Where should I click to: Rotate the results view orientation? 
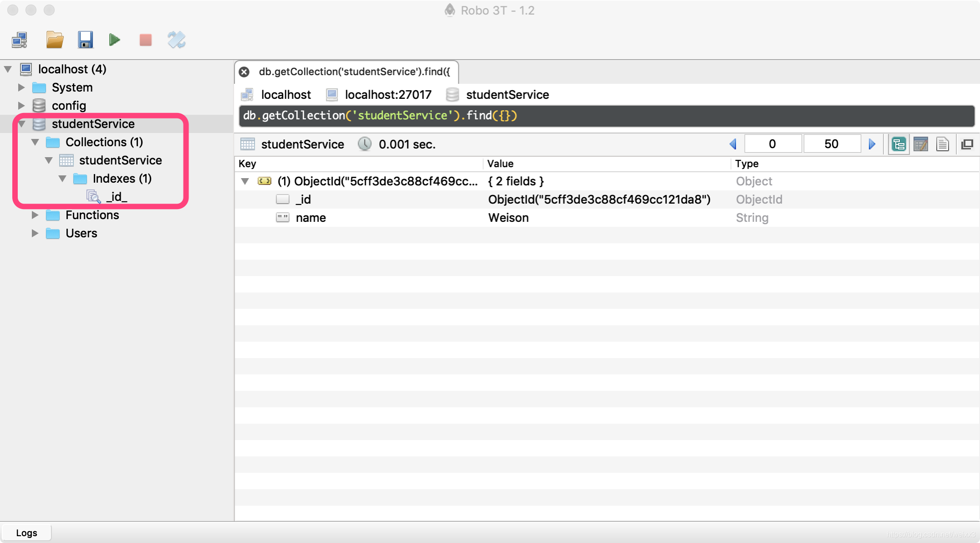tap(177, 40)
